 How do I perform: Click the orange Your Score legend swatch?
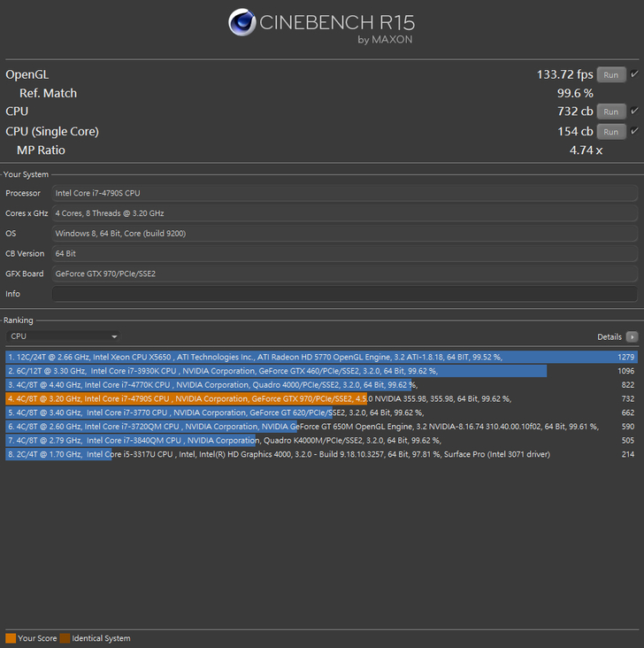[x=11, y=638]
